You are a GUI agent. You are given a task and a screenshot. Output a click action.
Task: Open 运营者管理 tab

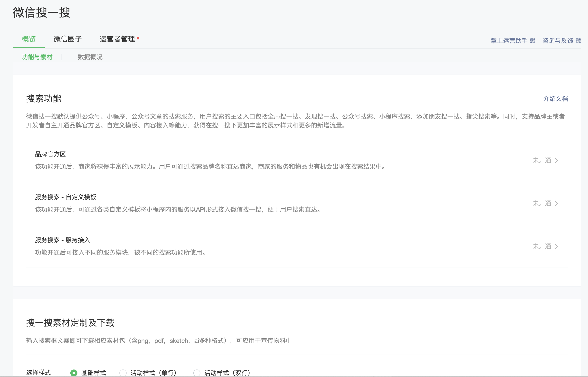pyautogui.click(x=117, y=39)
